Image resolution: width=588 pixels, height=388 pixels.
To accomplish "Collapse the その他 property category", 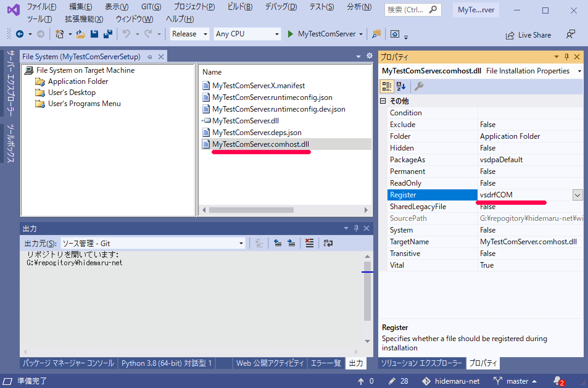I will pos(383,101).
